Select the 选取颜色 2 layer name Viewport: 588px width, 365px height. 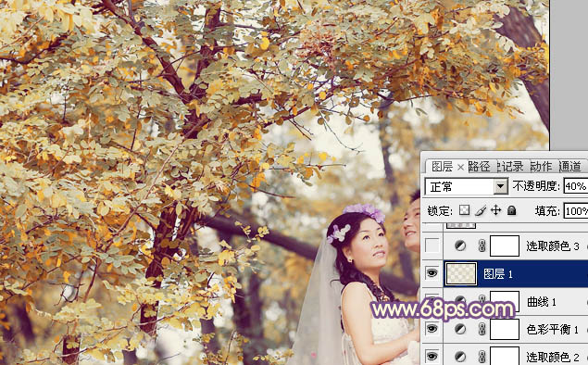(553, 357)
